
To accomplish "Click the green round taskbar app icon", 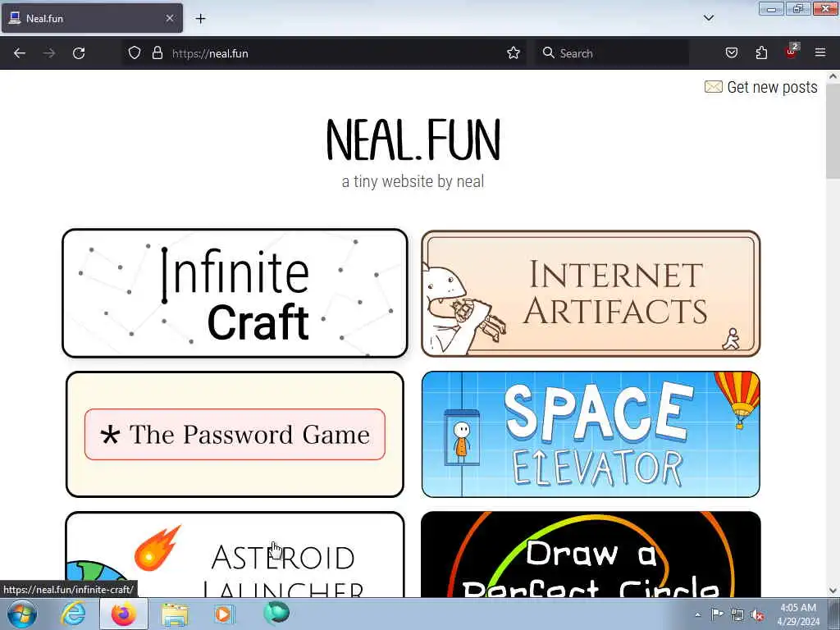I will click(276, 613).
